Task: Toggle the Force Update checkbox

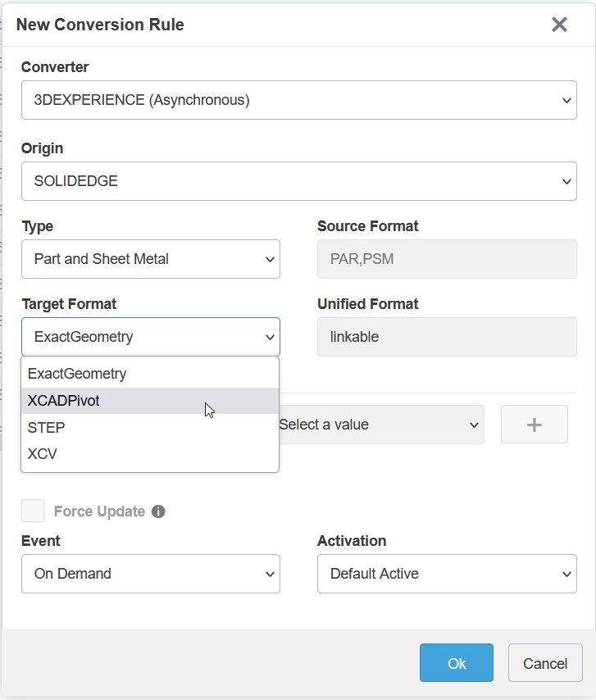Action: pos(33,511)
